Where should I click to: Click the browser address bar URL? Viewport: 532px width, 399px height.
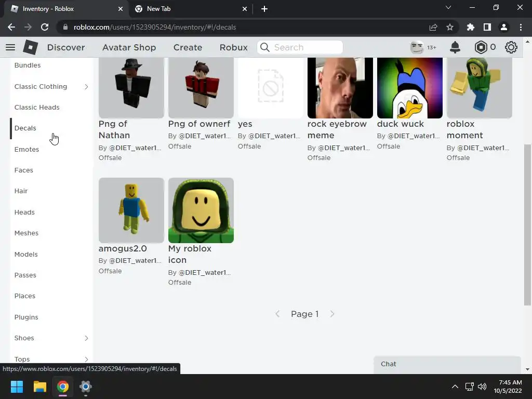tap(155, 27)
